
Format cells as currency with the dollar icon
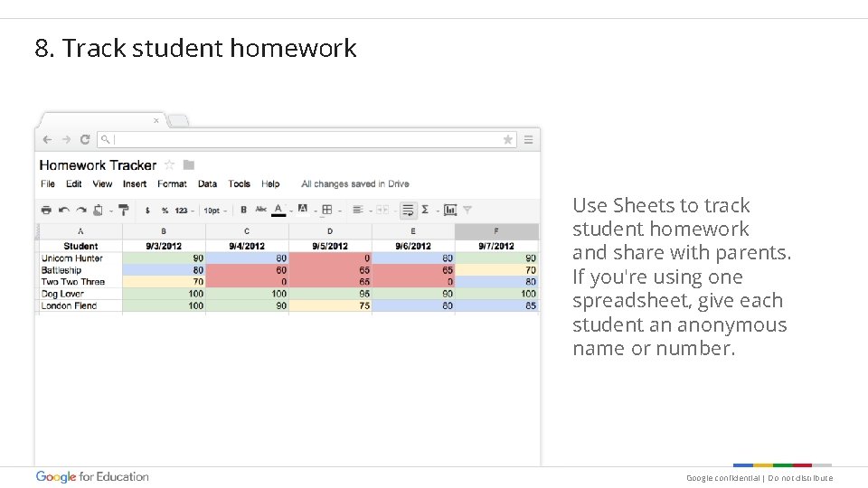pos(147,210)
